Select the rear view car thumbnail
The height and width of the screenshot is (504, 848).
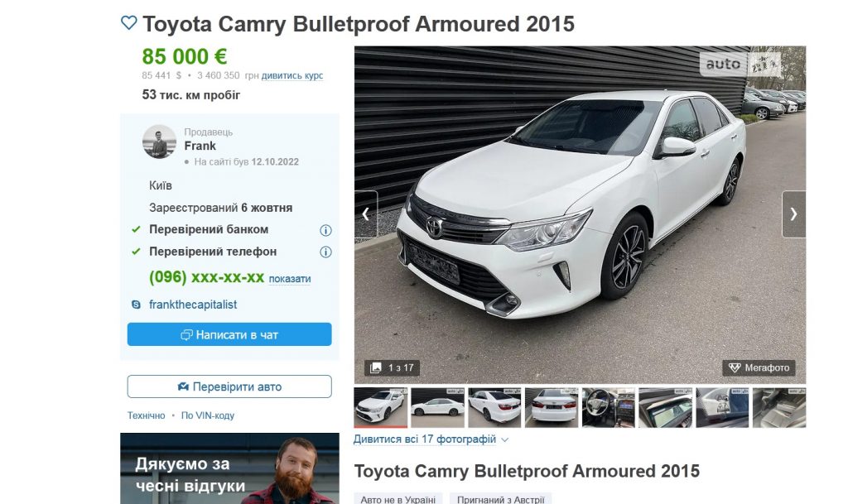click(551, 407)
